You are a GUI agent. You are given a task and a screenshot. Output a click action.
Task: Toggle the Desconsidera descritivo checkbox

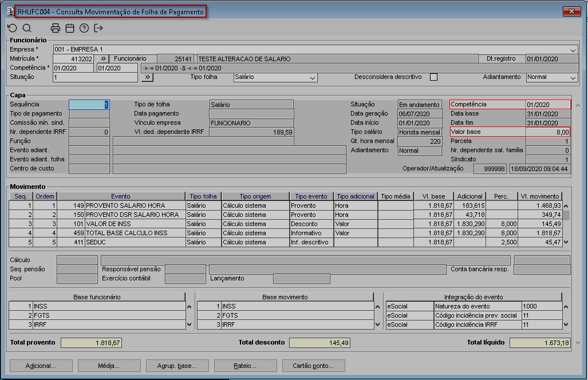click(433, 77)
